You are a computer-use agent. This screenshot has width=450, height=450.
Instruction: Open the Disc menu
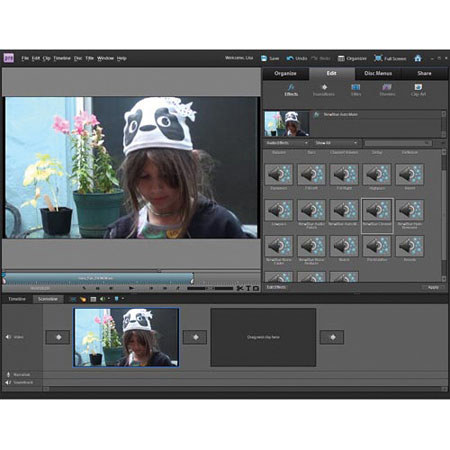pyautogui.click(x=78, y=58)
